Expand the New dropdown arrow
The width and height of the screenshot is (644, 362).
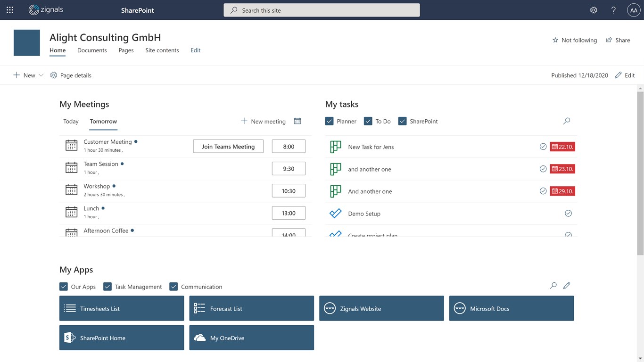[41, 75]
